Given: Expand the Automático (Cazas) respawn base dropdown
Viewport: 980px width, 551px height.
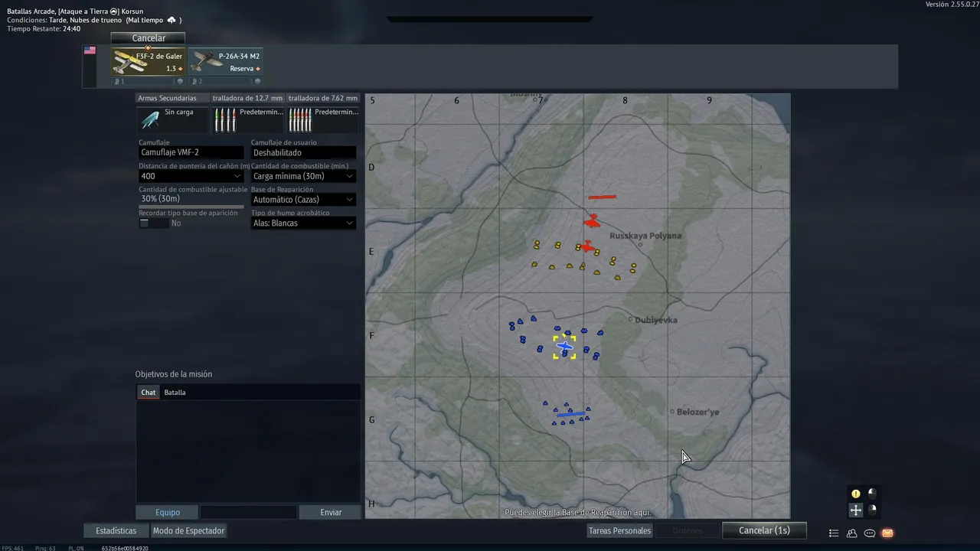Looking at the screenshot, I should click(x=303, y=200).
